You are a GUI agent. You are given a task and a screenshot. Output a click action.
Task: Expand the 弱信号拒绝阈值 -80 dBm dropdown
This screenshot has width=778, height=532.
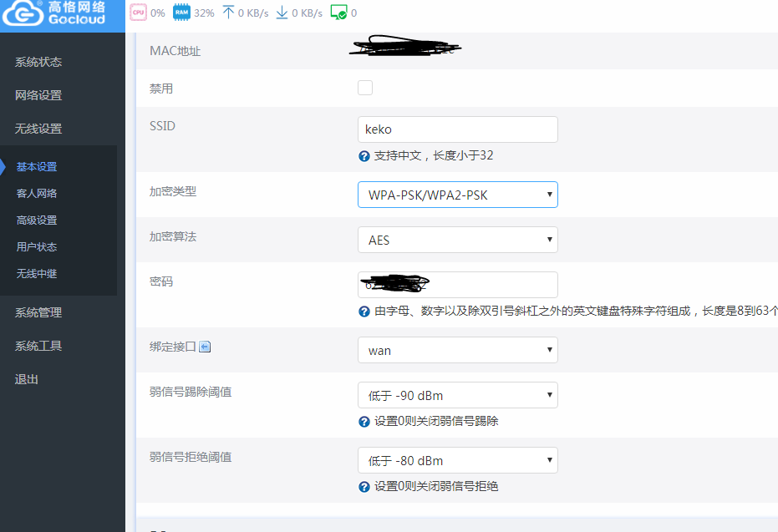point(457,460)
